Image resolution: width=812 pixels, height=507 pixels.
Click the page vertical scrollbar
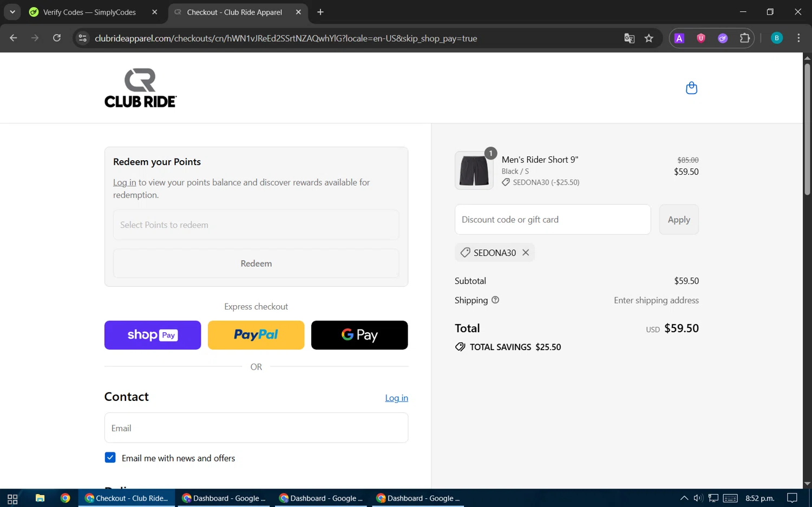(807, 130)
